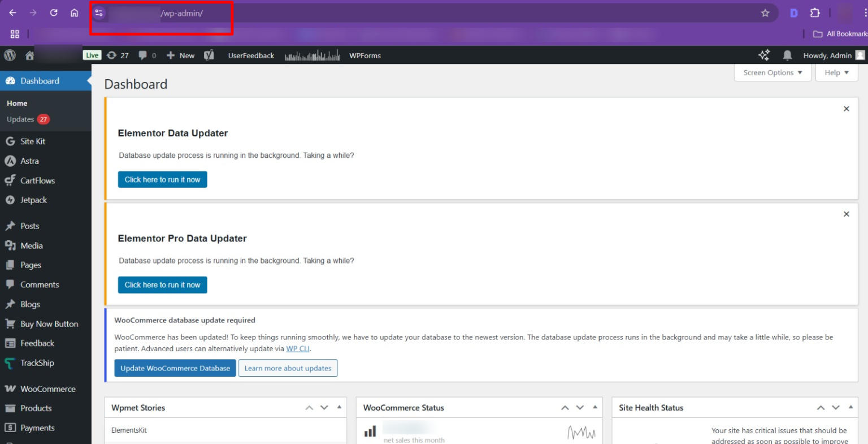The width and height of the screenshot is (868, 444).
Task: Click the WordPress logo in the admin bar
Action: click(9, 55)
